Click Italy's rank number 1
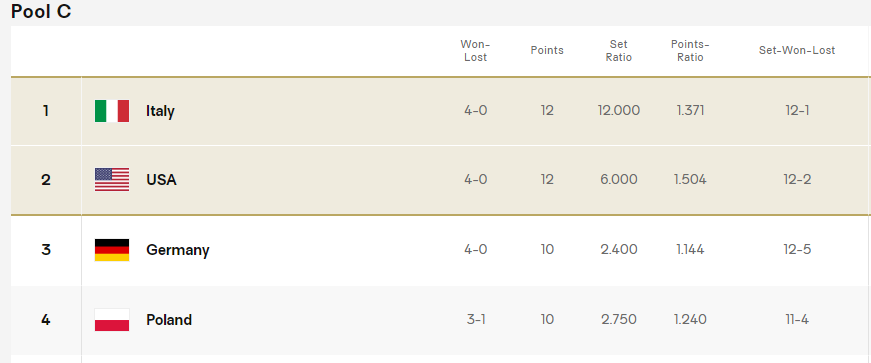Screen dimensions: 871x363 coord(46,111)
